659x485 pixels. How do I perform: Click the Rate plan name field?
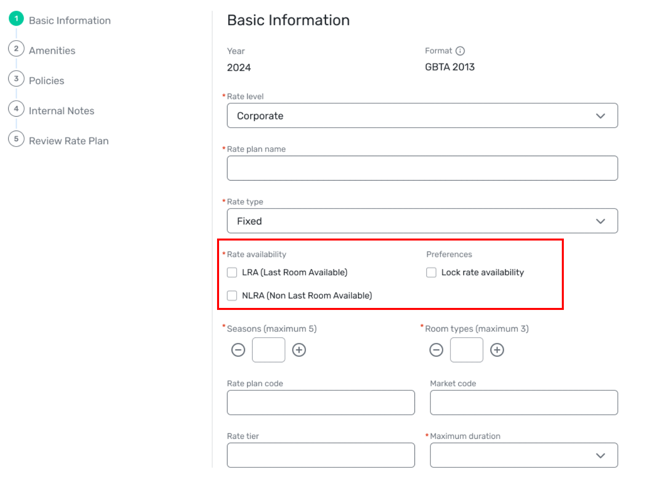(x=422, y=168)
